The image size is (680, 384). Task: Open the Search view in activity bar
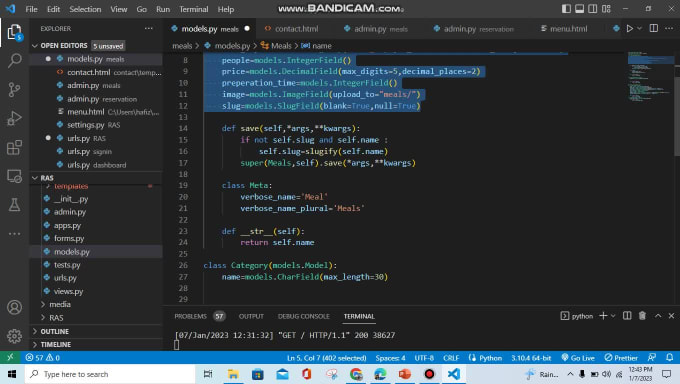point(14,60)
